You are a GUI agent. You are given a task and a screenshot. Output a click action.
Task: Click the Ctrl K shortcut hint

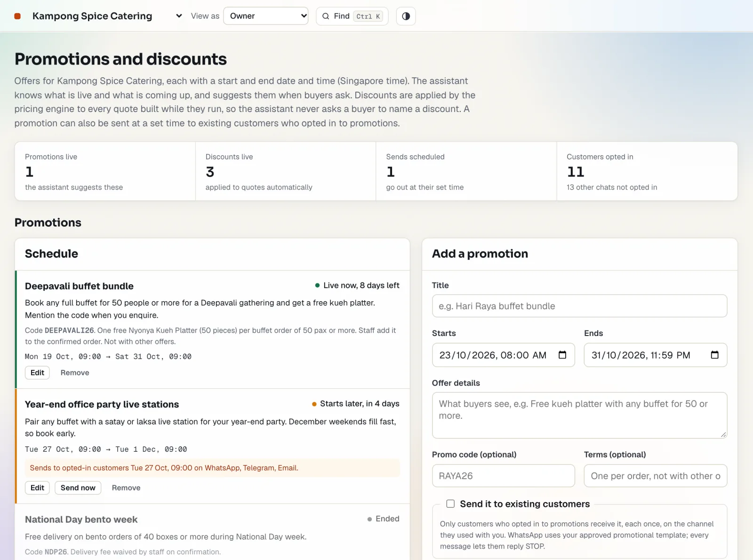point(368,16)
